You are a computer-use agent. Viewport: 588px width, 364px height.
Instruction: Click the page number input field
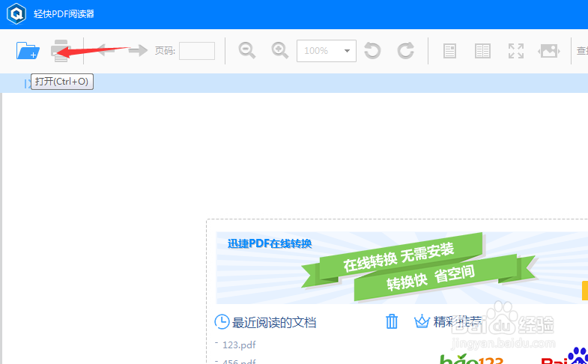[x=197, y=51]
